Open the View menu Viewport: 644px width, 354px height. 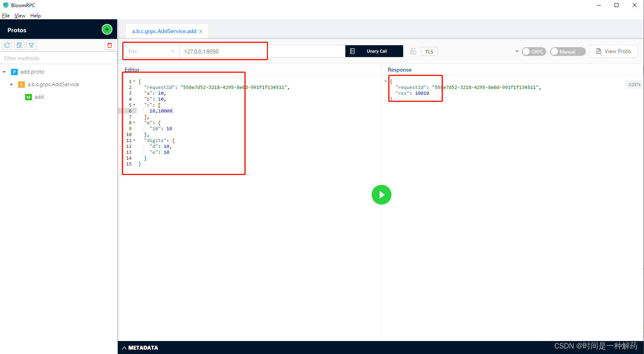[x=20, y=15]
